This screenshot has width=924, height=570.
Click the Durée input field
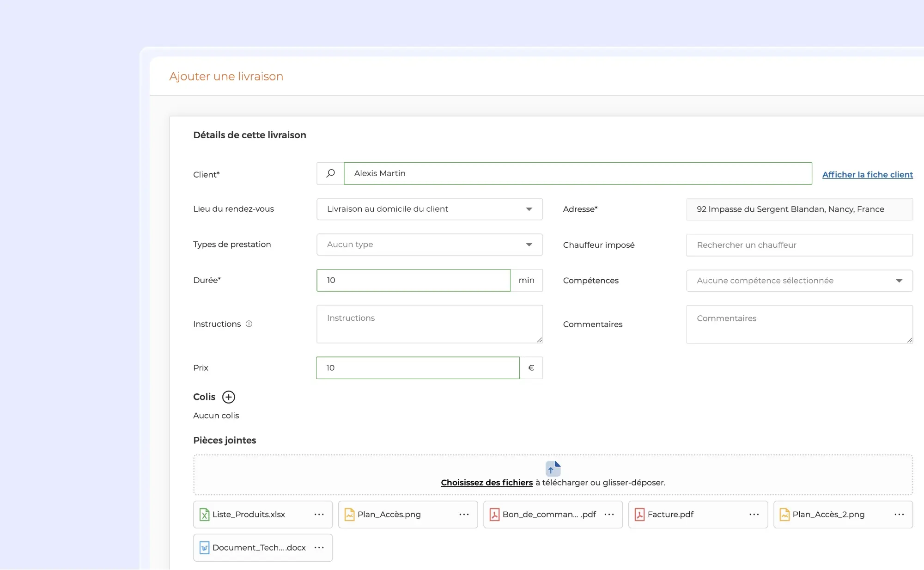[413, 280]
